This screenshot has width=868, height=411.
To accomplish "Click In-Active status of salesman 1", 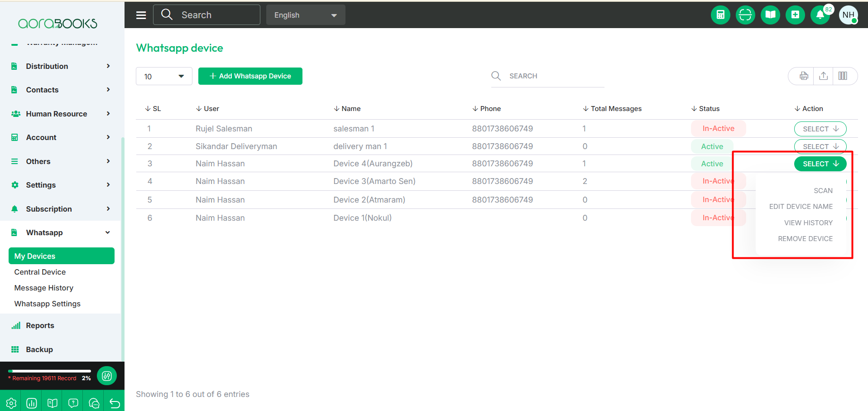I will [x=718, y=129].
